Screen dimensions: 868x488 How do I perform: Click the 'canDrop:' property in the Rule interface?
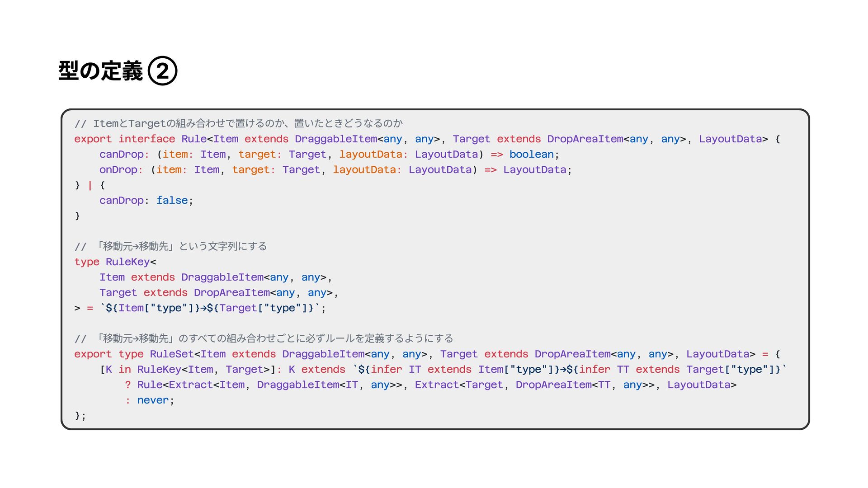tap(124, 155)
